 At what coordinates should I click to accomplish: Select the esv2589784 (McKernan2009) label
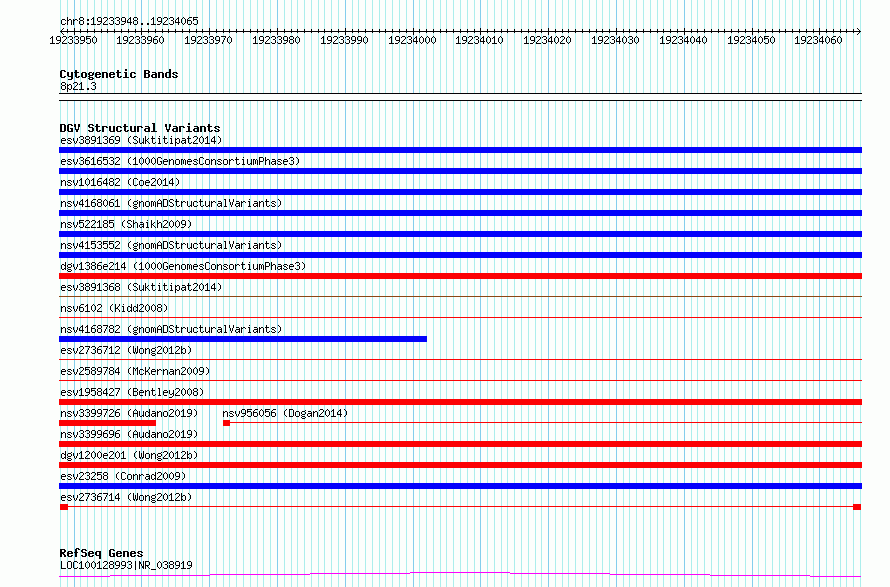pos(135,371)
